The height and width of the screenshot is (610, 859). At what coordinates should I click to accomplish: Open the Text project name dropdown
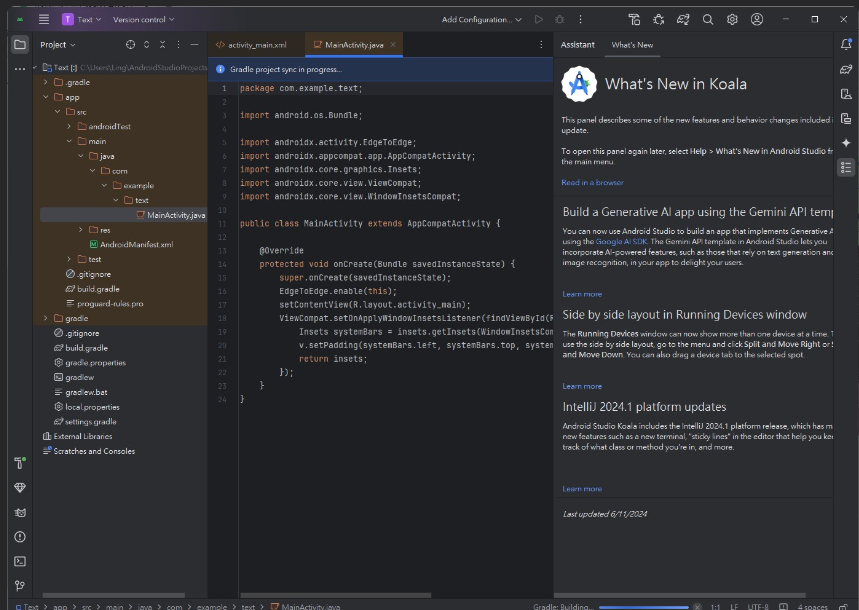(x=82, y=19)
